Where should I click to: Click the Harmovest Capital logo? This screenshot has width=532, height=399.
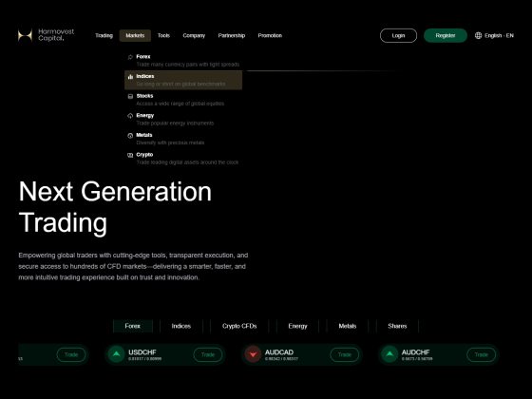point(46,35)
